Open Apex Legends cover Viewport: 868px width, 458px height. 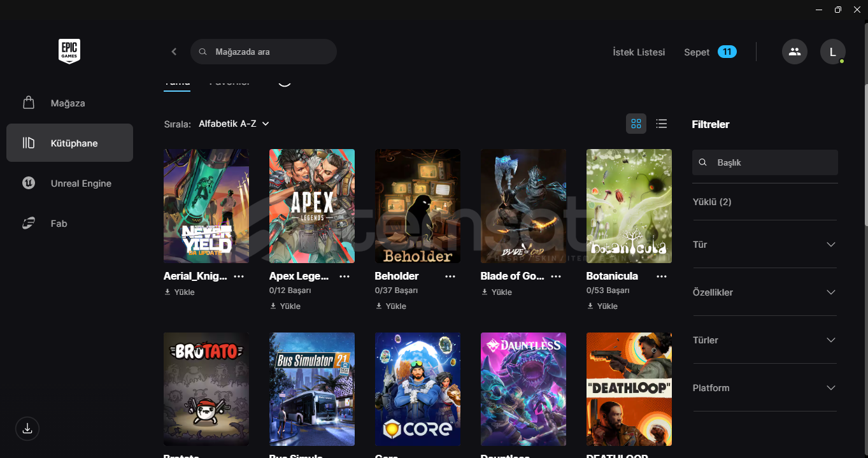(x=312, y=206)
